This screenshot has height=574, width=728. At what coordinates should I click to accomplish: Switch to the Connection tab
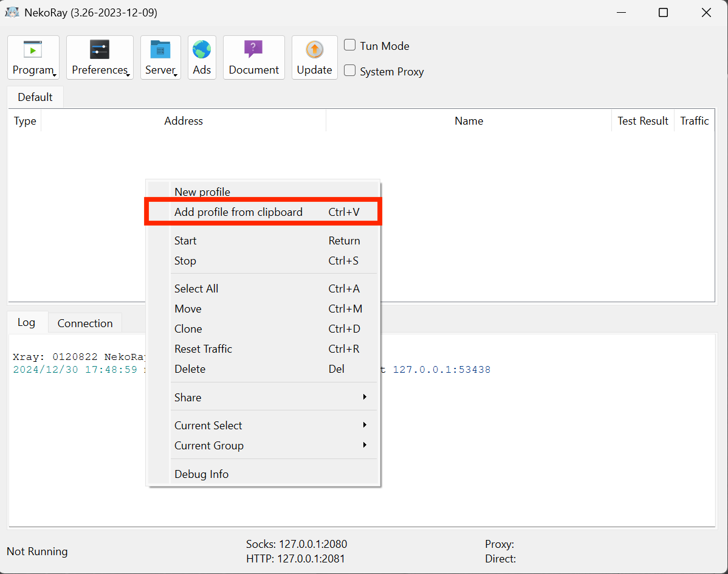tap(85, 323)
